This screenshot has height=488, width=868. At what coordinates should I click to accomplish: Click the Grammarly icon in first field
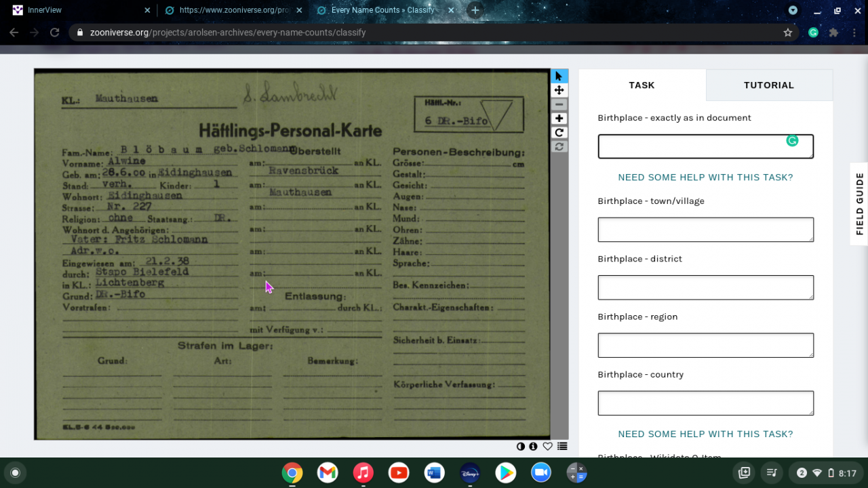tap(792, 141)
